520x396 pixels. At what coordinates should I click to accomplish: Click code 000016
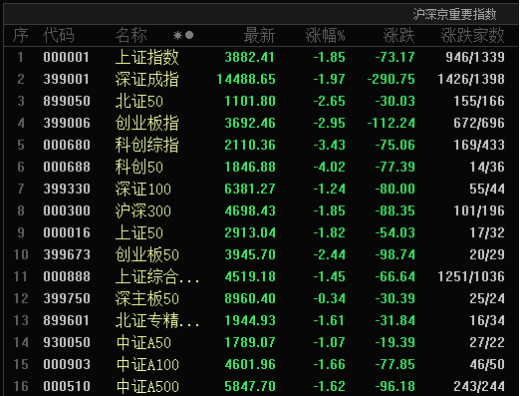[67, 233]
